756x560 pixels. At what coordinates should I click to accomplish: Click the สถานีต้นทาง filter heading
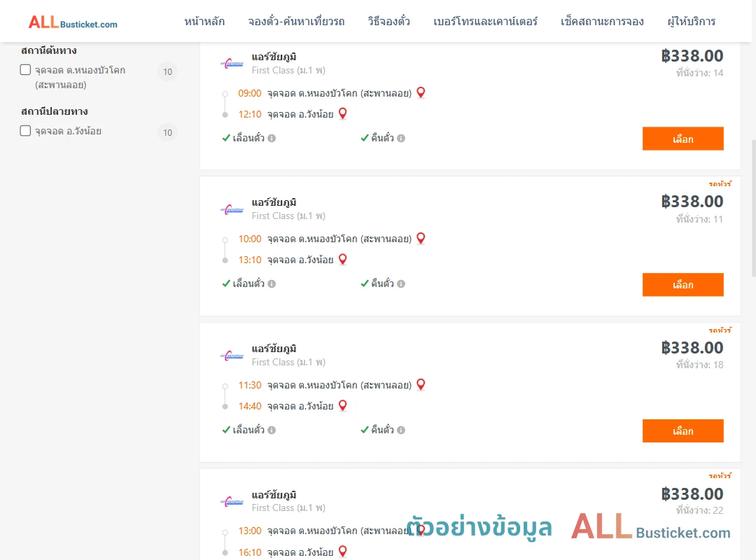point(49,50)
